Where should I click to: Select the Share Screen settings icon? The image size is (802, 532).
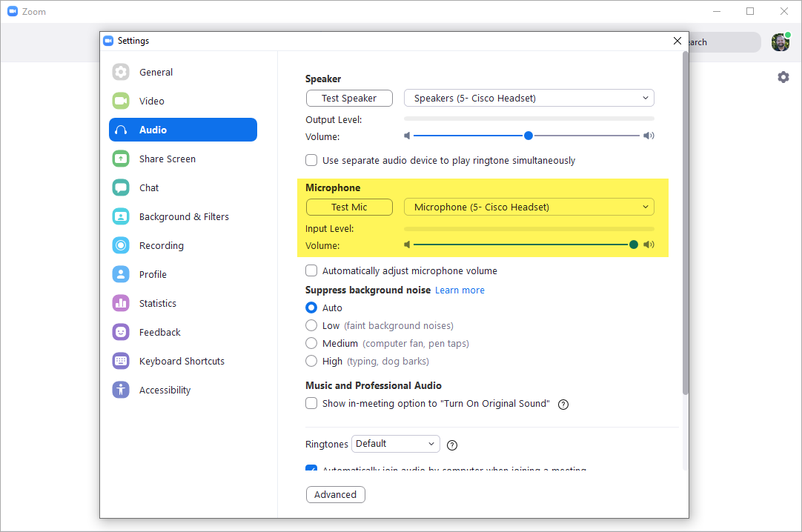[120, 159]
